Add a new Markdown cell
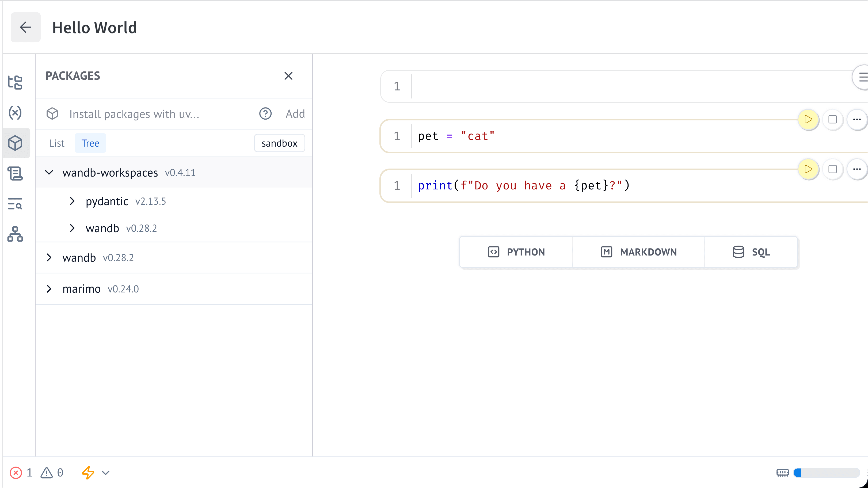 (638, 252)
